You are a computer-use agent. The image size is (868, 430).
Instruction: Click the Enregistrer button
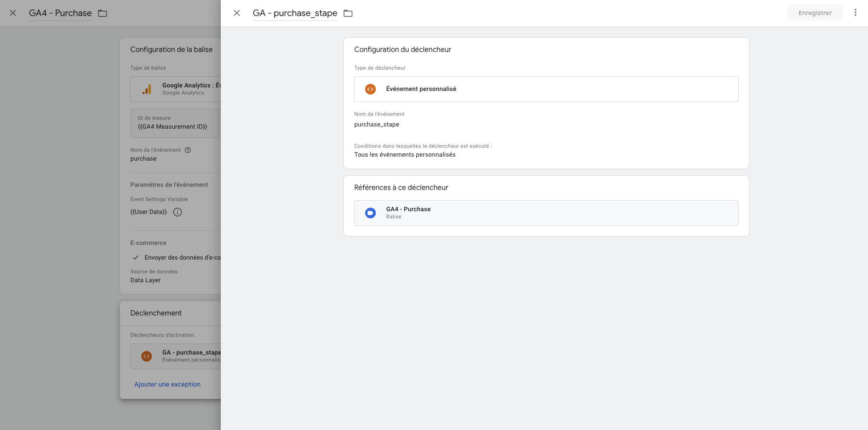click(x=815, y=13)
